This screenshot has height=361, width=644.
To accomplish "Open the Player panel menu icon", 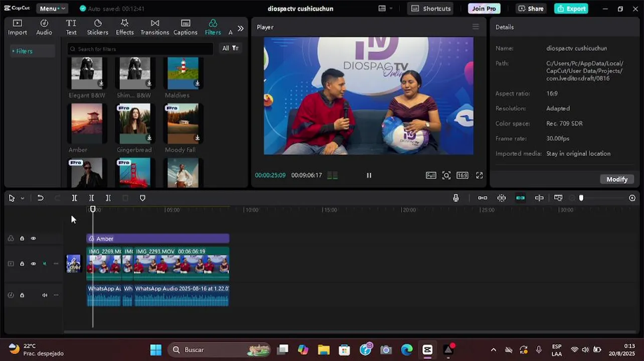I will [x=475, y=27].
